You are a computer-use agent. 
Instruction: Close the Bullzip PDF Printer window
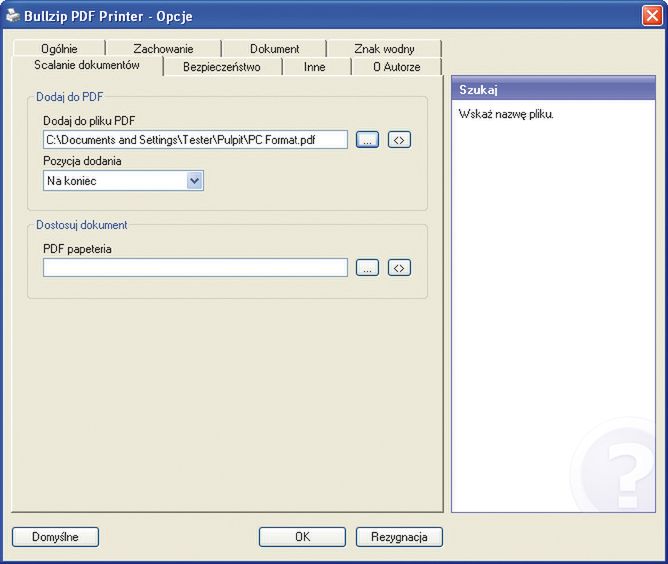pos(652,16)
